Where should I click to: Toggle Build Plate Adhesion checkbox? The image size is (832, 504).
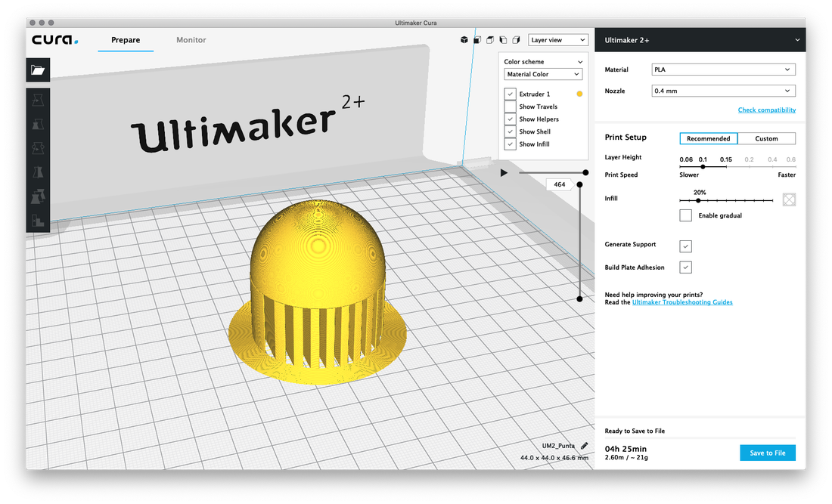pos(685,267)
